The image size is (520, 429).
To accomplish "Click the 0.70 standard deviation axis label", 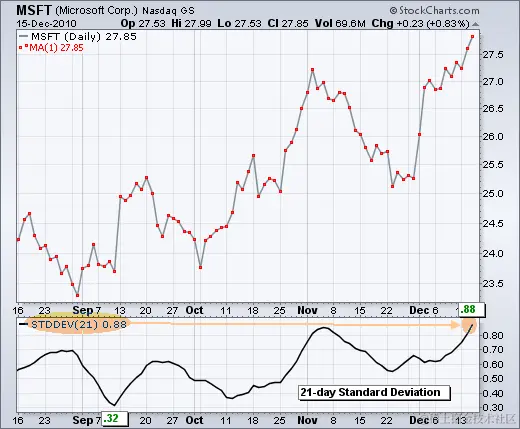I will (x=493, y=350).
